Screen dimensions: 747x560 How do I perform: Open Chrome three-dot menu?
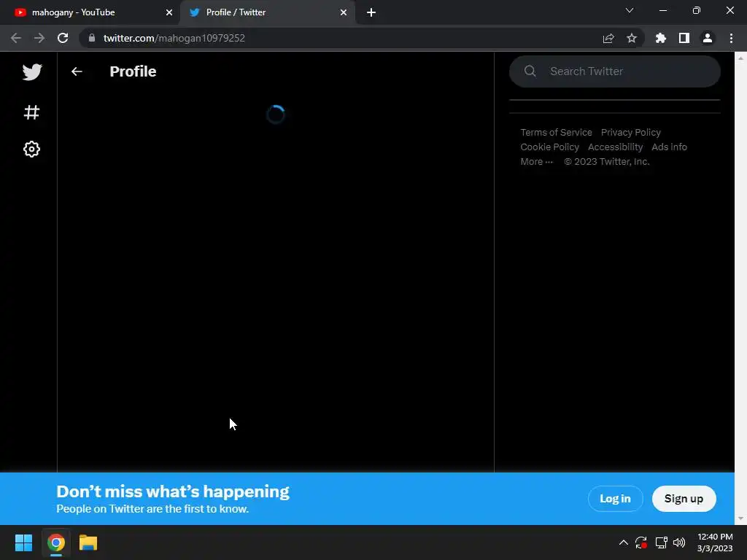point(731,38)
